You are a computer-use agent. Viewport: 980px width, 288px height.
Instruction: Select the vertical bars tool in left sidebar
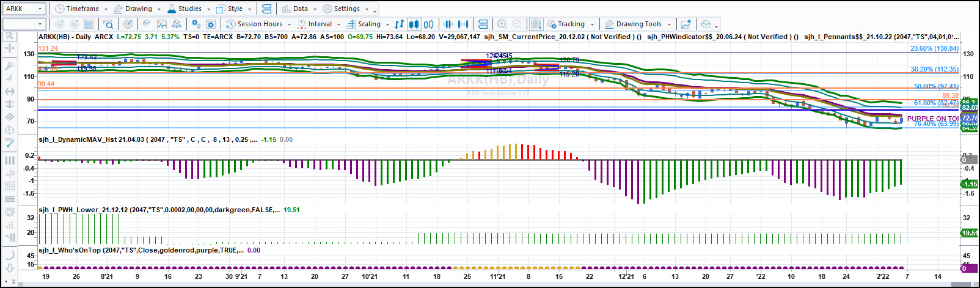pyautogui.click(x=10, y=160)
